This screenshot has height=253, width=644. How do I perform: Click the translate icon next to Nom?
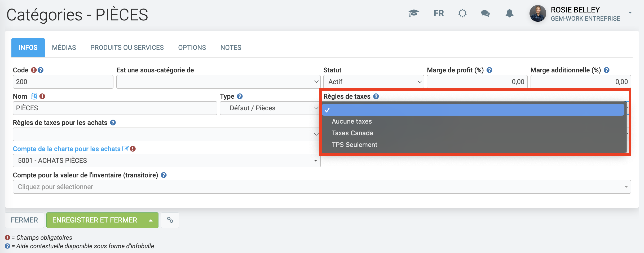34,96
